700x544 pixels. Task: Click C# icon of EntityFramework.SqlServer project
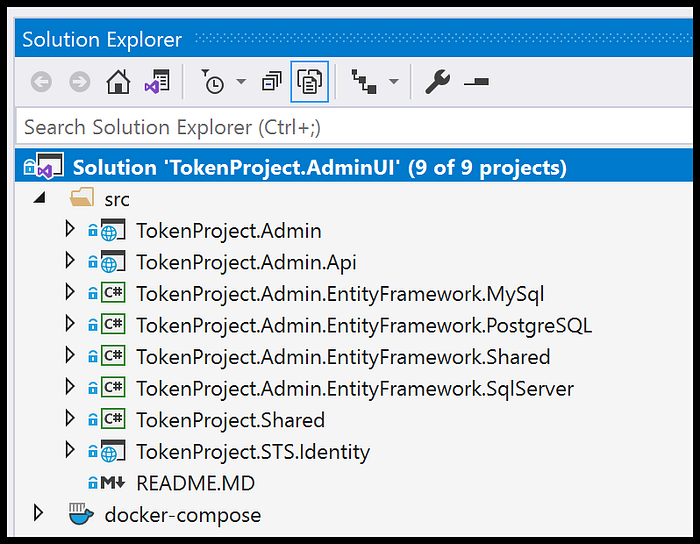(113, 387)
